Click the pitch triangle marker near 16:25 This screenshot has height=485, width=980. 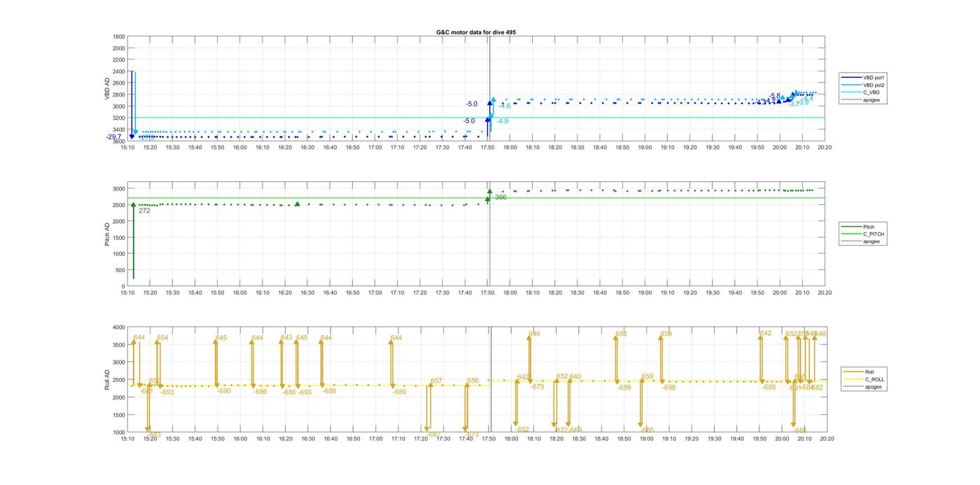click(x=297, y=204)
